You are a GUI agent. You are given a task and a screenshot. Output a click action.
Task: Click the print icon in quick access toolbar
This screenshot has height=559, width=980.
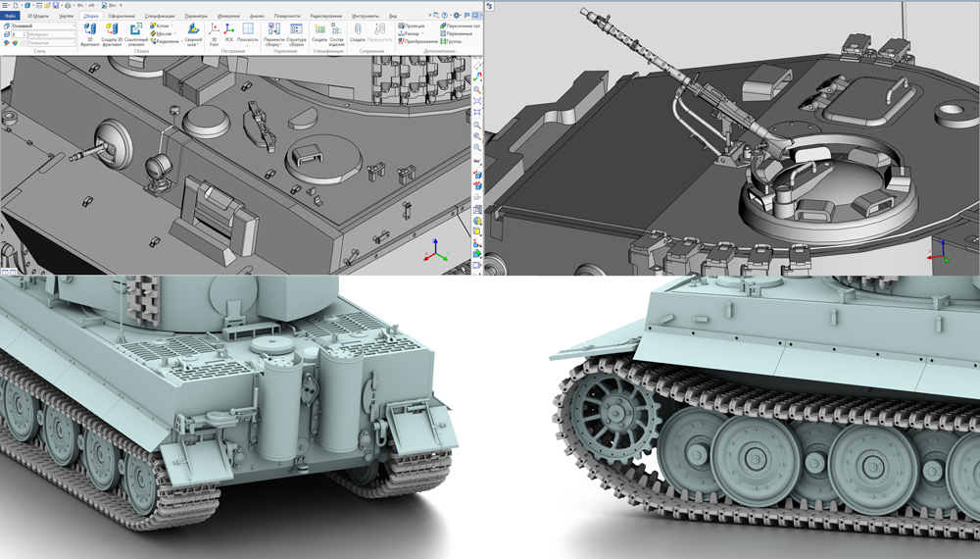[68, 6]
